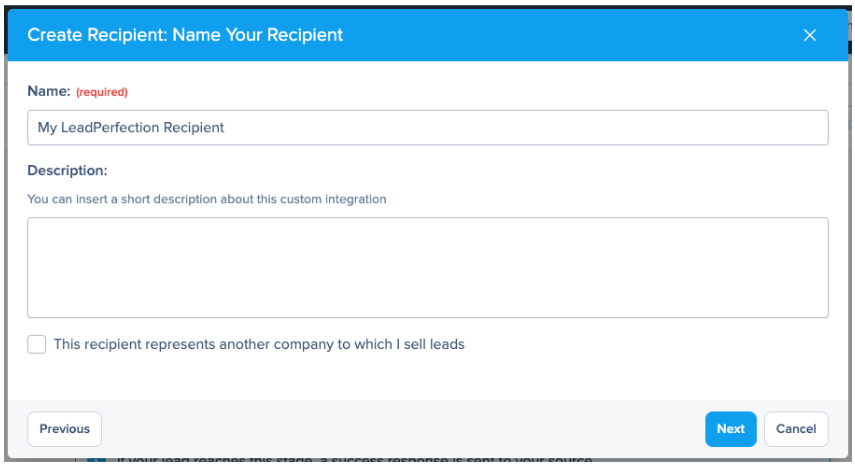
Task: Click the 'Create Recipient: Name Your Recipient' title
Action: (x=185, y=35)
